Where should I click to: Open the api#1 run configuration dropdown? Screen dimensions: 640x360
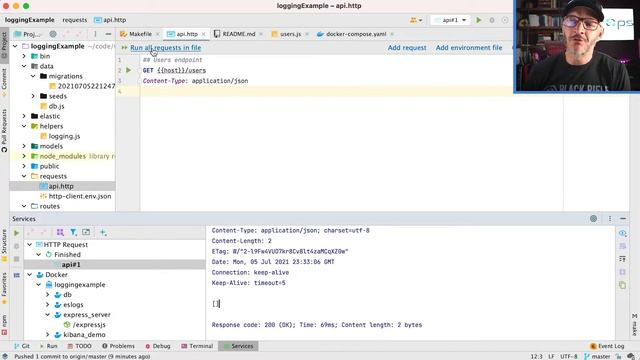[x=451, y=20]
